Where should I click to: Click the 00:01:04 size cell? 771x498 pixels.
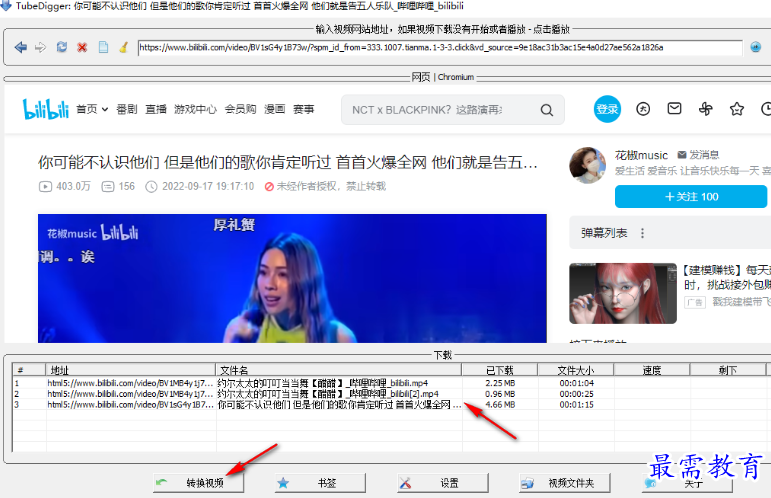pos(576,383)
